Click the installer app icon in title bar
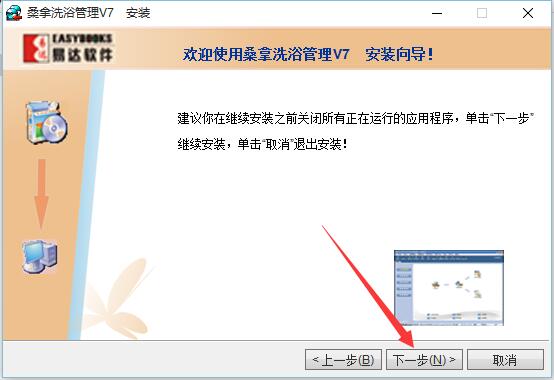This screenshot has height=380, width=554. pyautogui.click(x=14, y=13)
